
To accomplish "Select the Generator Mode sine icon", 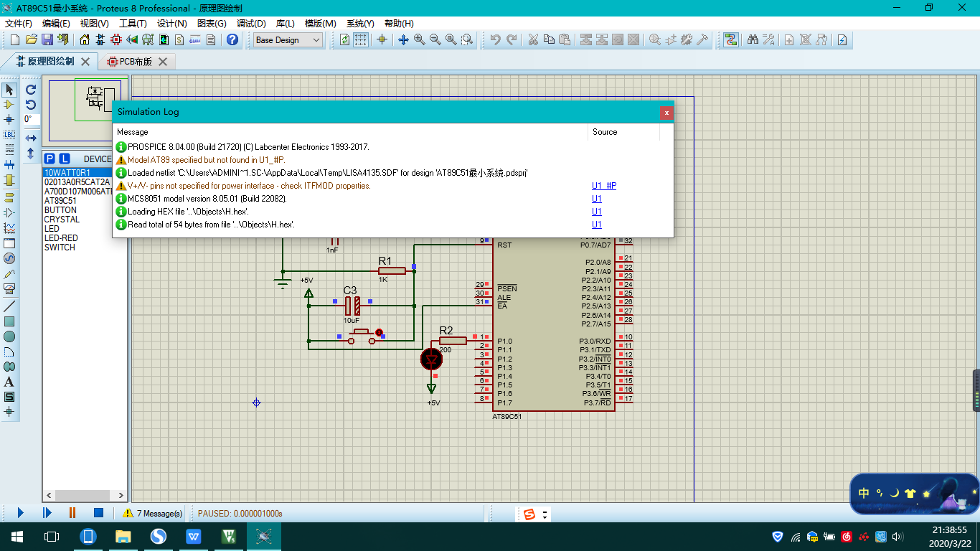I will pyautogui.click(x=9, y=258).
